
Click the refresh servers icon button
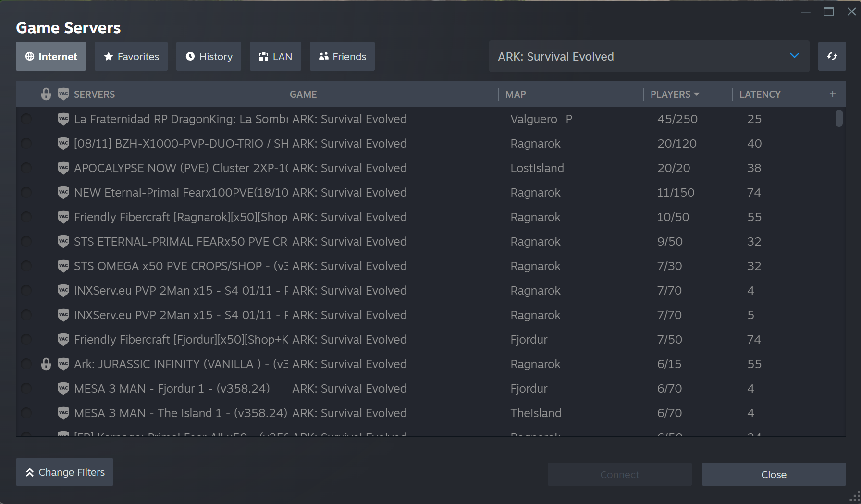[832, 56]
